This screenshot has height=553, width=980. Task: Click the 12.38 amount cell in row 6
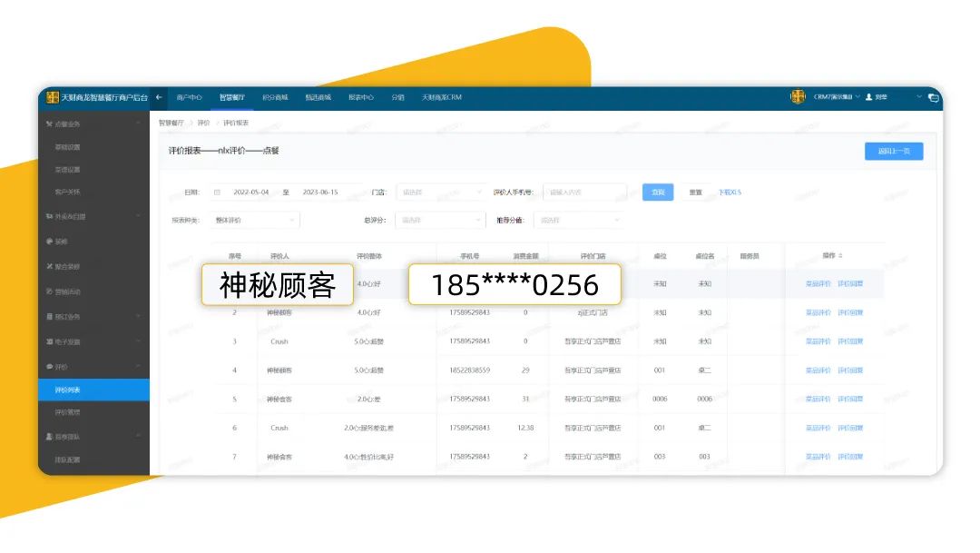pyautogui.click(x=525, y=428)
